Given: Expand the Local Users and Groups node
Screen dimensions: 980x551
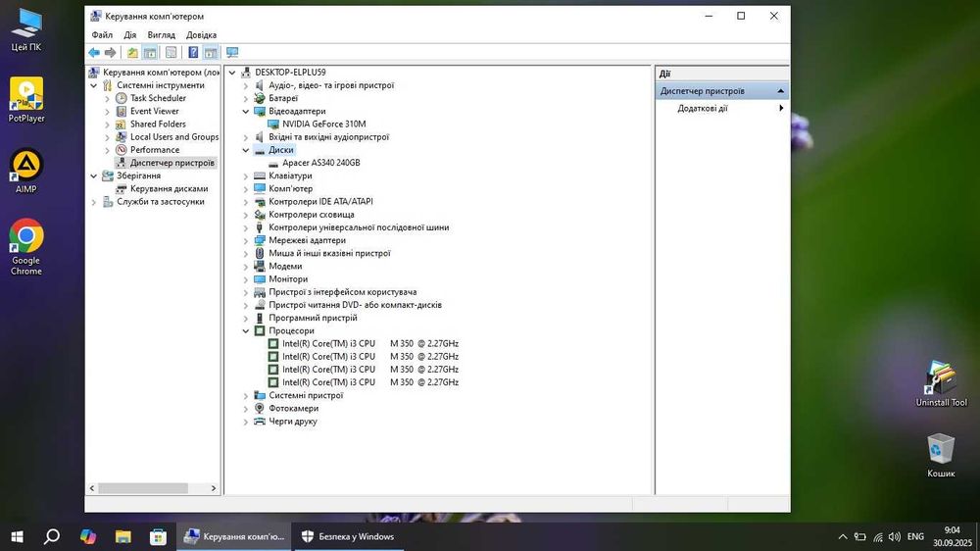Looking at the screenshot, I should coord(107,137).
